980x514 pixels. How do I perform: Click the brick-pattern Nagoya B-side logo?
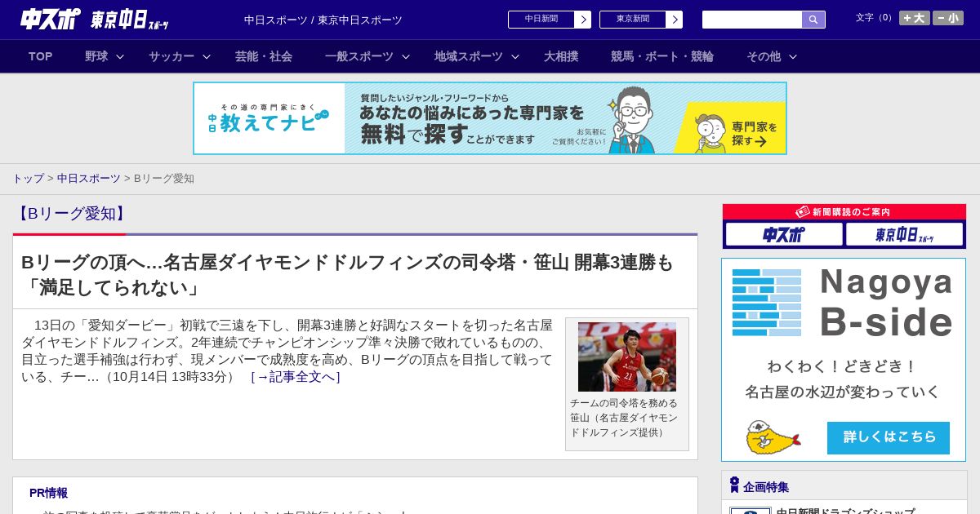[767, 303]
